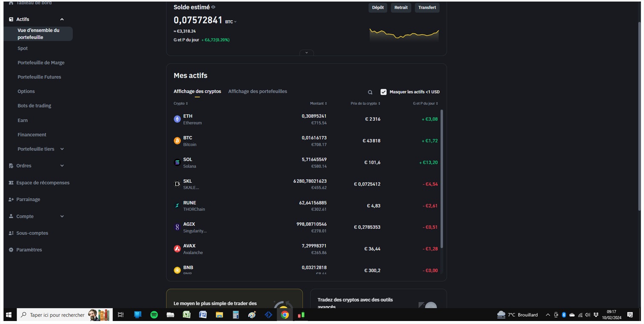Screen dimensions: 644x324
Task: Click the OneDrive cloud tray icon
Action: (x=572, y=315)
